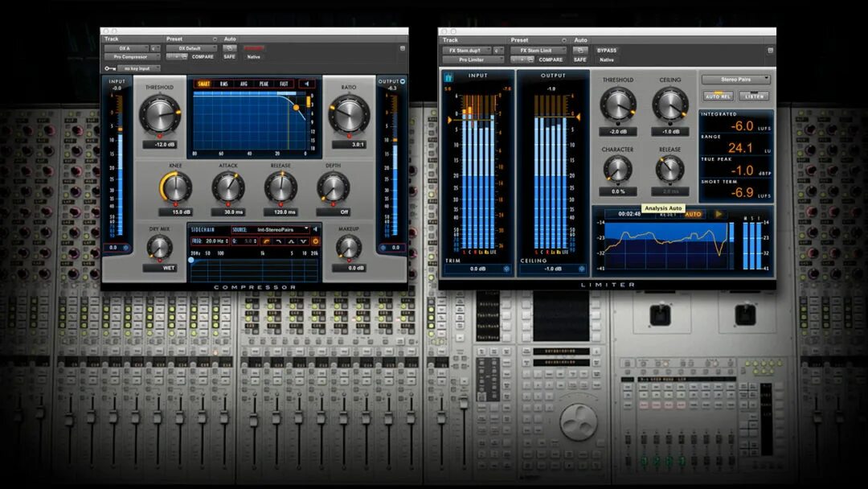Open the DX Default preset dropdown

pyautogui.click(x=191, y=48)
